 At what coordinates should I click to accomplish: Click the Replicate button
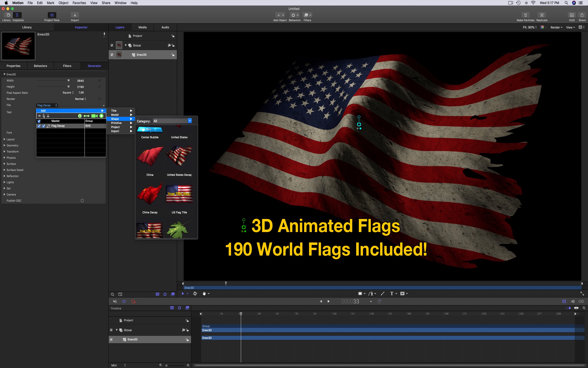coord(542,15)
